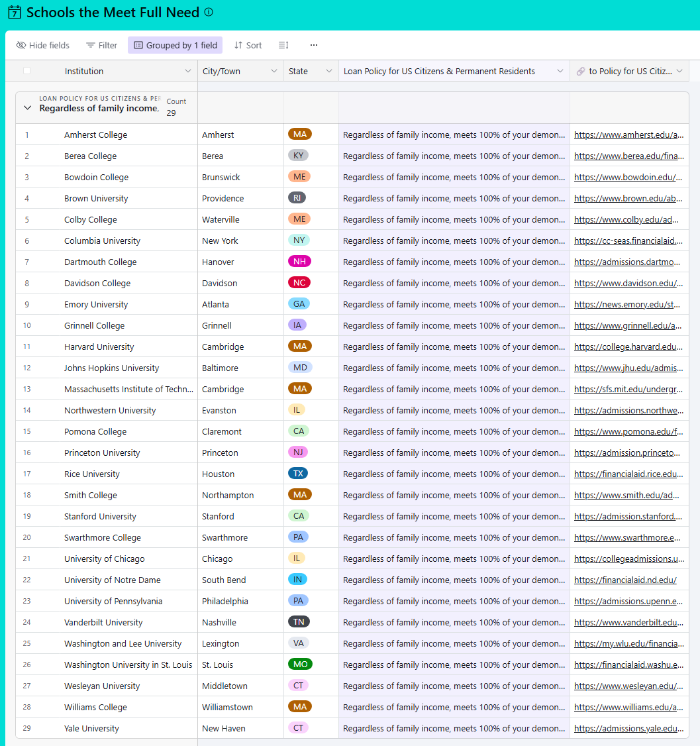Click the TX state tag for Rice

point(298,474)
